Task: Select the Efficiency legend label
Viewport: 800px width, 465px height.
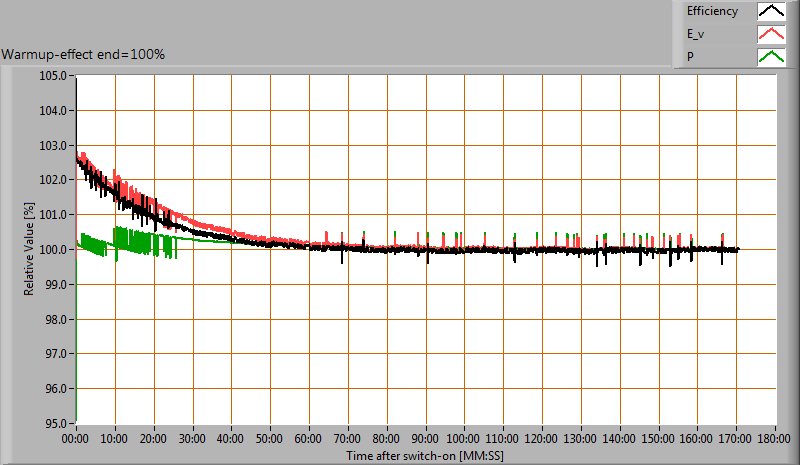Action: [x=711, y=12]
